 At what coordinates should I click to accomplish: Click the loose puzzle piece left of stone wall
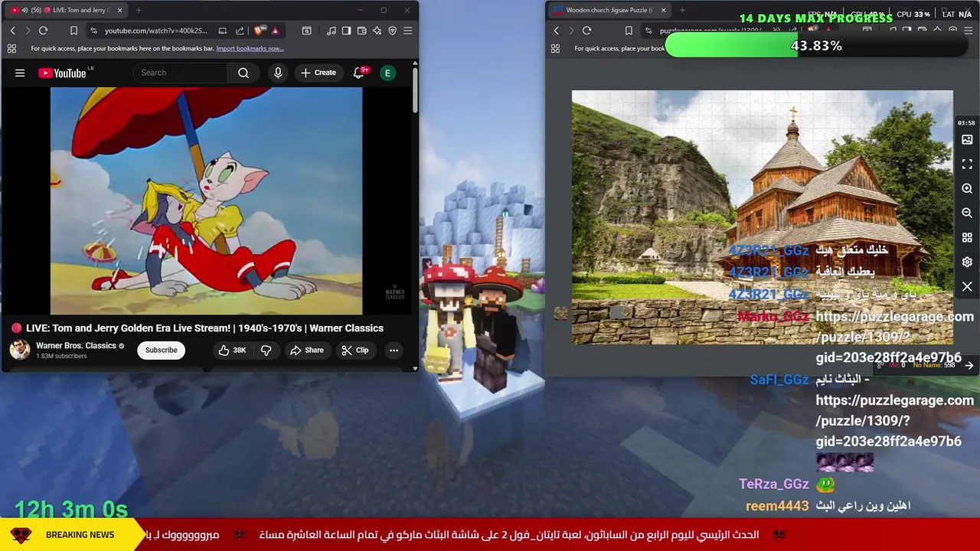pos(561,313)
